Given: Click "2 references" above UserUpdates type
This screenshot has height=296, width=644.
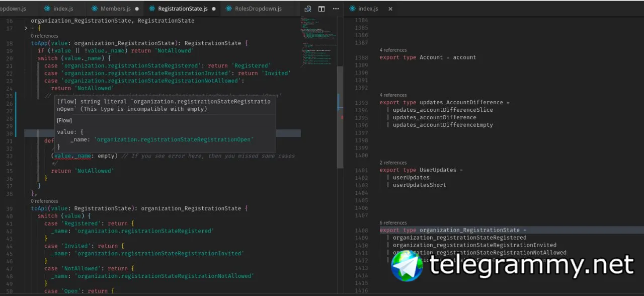Looking at the screenshot, I should point(393,163).
